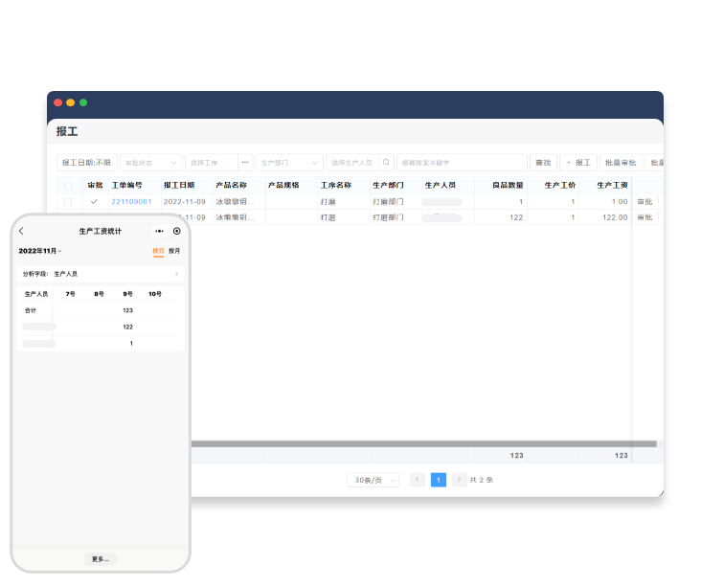Switch to the 按日 tab

158,251
